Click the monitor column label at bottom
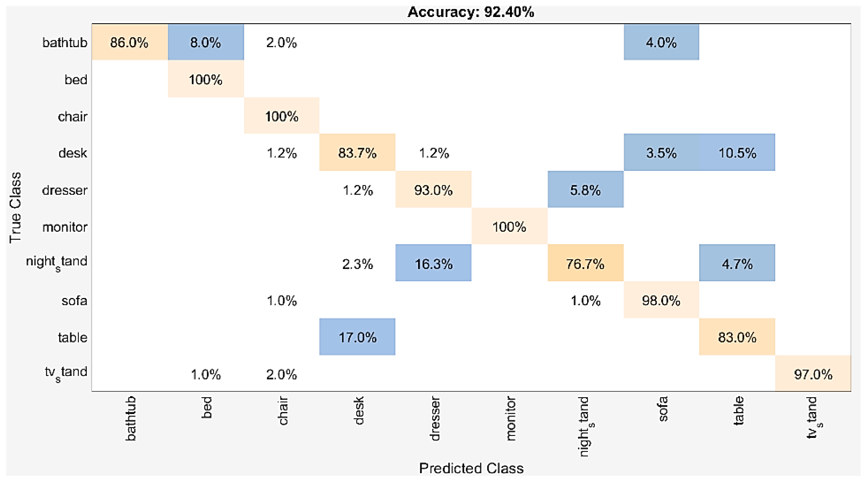 [510, 418]
